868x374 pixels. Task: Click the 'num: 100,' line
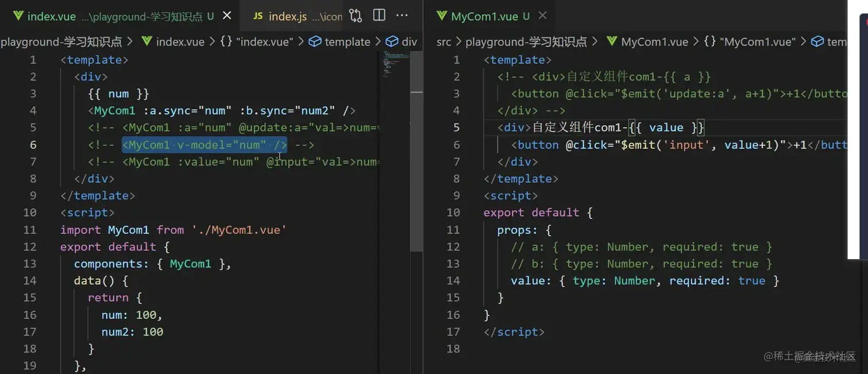click(x=132, y=315)
